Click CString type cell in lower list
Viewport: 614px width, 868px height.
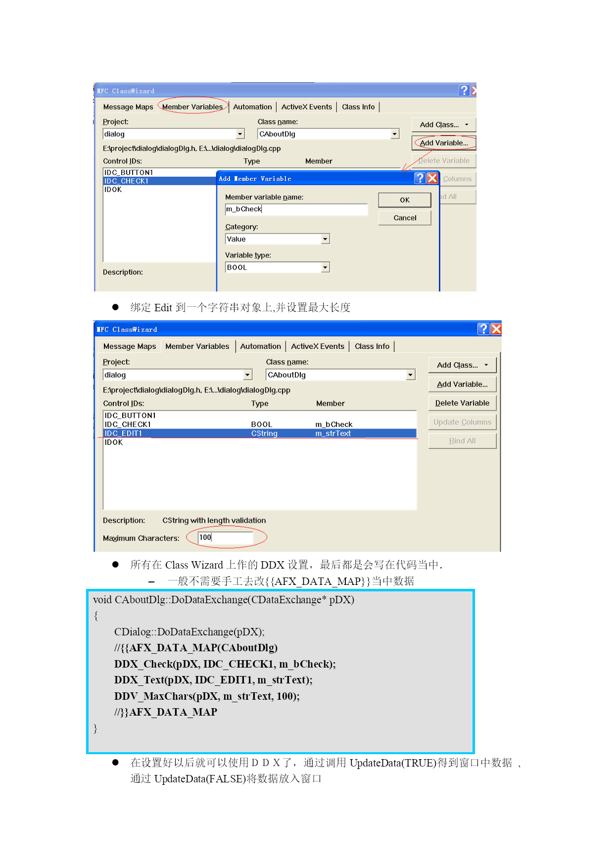[x=264, y=433]
